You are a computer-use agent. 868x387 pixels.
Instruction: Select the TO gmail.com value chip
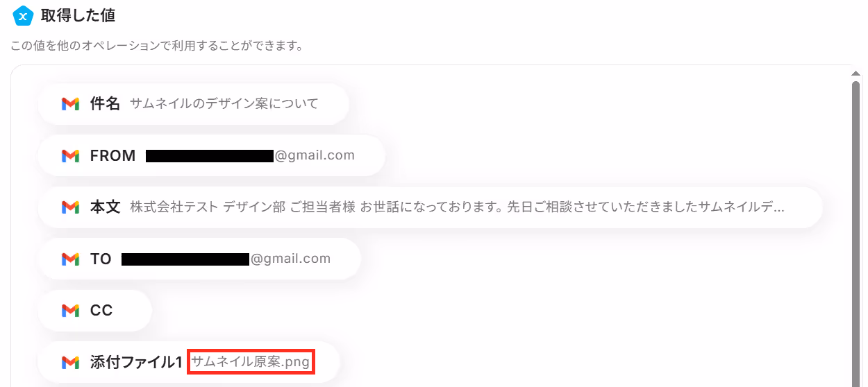[199, 259]
